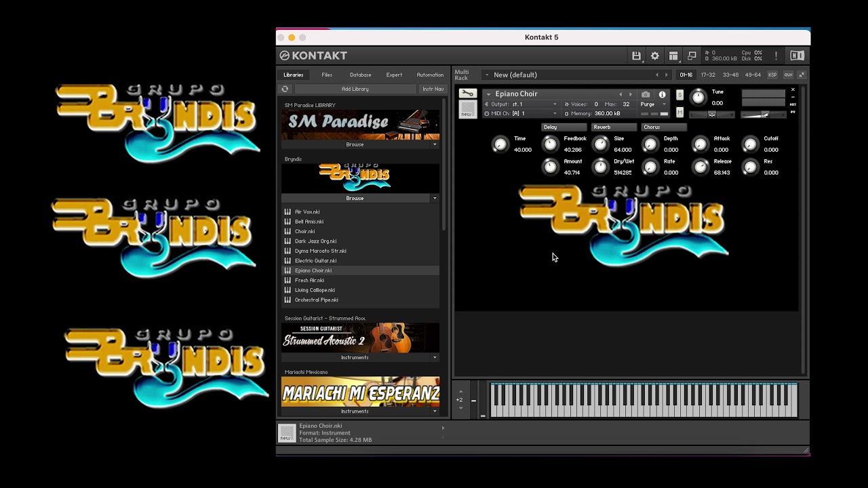Expand the Epiano Choir header triangle

[x=488, y=94]
